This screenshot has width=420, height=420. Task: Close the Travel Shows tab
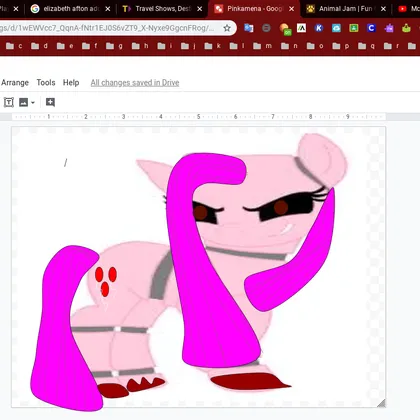(x=199, y=9)
